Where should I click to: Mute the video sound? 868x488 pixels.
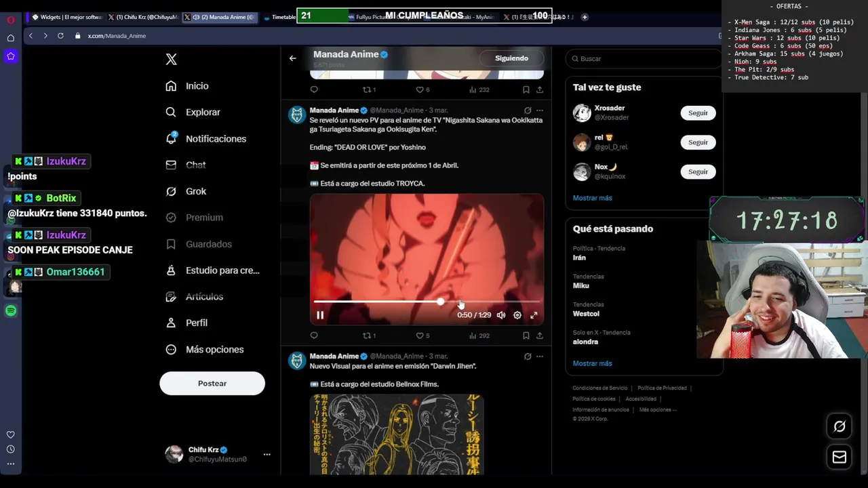click(x=500, y=315)
